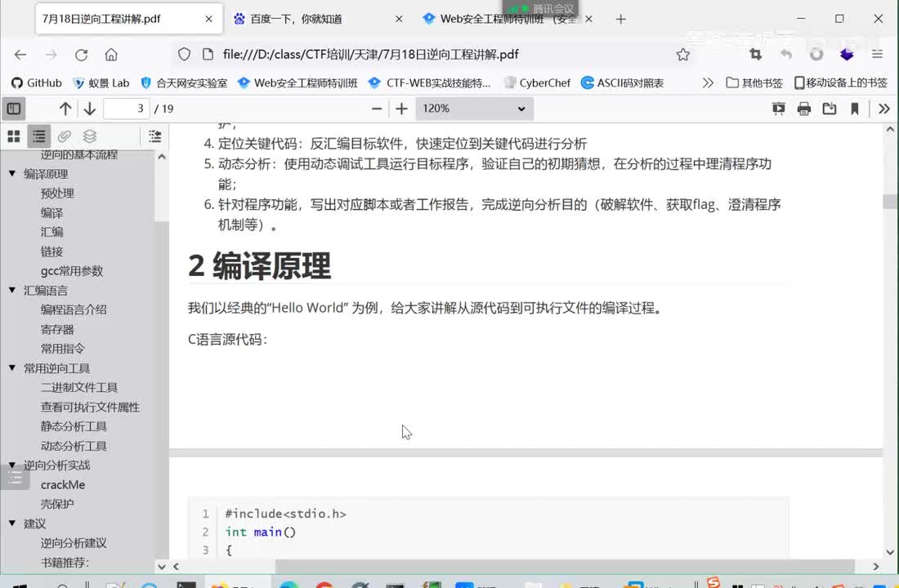Switch to 百度一下，你就知道 tab
Viewport: 899px width, 588px height.
pyautogui.click(x=318, y=19)
